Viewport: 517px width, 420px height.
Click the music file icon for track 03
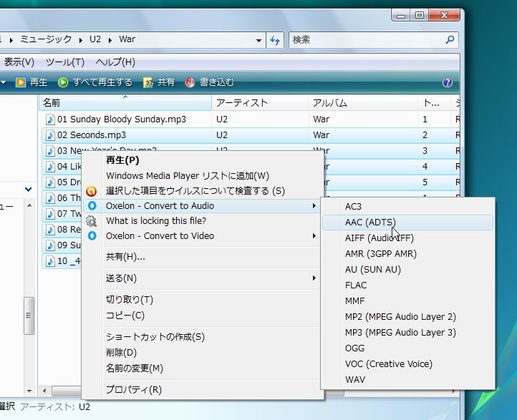point(50,151)
